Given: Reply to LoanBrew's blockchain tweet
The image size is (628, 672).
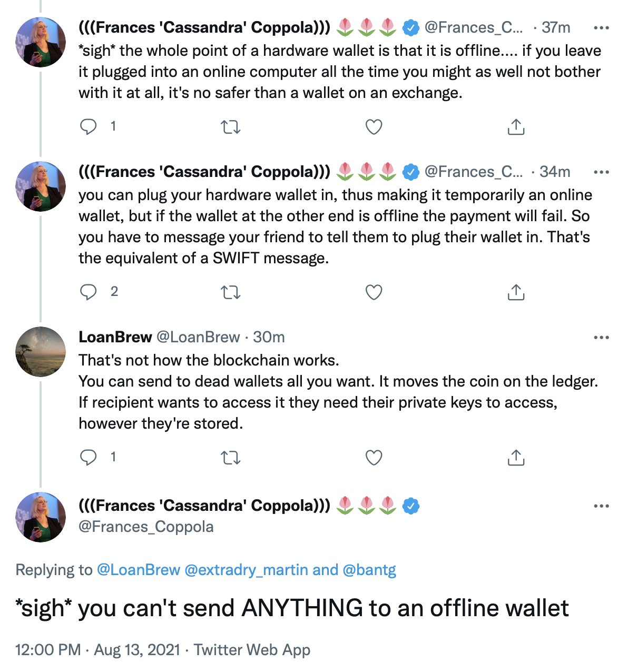Looking at the screenshot, I should pyautogui.click(x=88, y=458).
